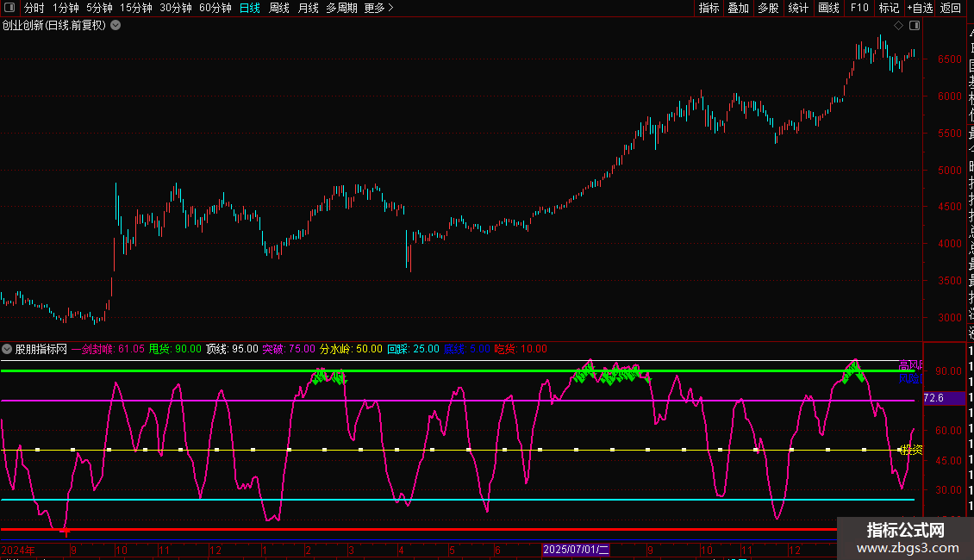Click the 2024年 label on time axis
This screenshot has width=974, height=560.
pyautogui.click(x=18, y=550)
